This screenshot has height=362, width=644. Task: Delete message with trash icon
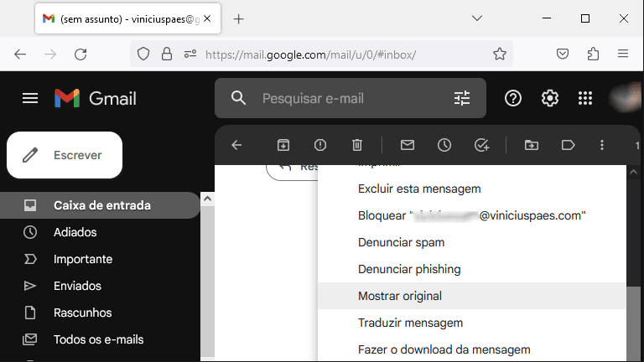point(357,145)
